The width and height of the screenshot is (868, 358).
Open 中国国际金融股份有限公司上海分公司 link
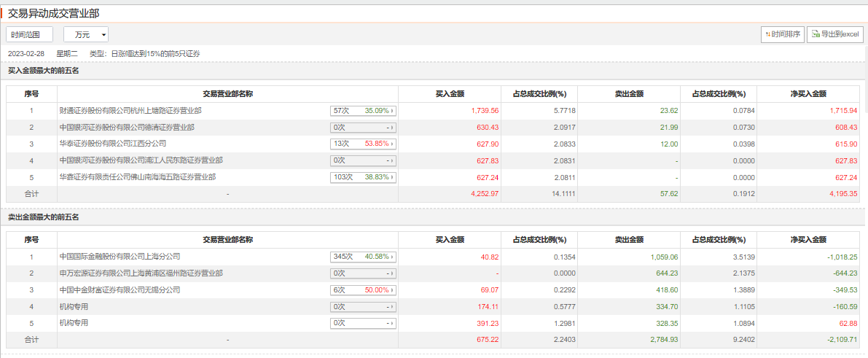120,257
